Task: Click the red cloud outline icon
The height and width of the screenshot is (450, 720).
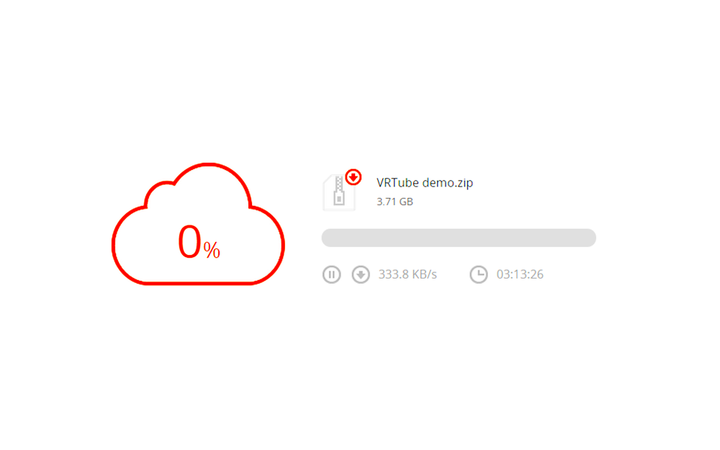Action: click(198, 224)
